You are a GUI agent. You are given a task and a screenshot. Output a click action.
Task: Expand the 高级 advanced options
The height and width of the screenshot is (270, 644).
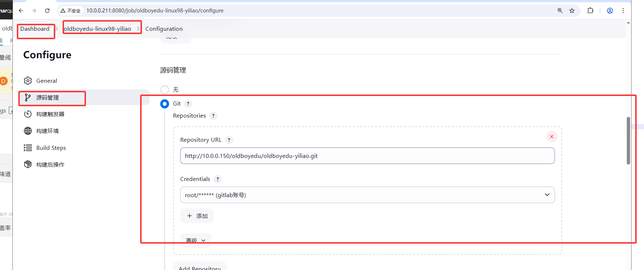(x=196, y=240)
